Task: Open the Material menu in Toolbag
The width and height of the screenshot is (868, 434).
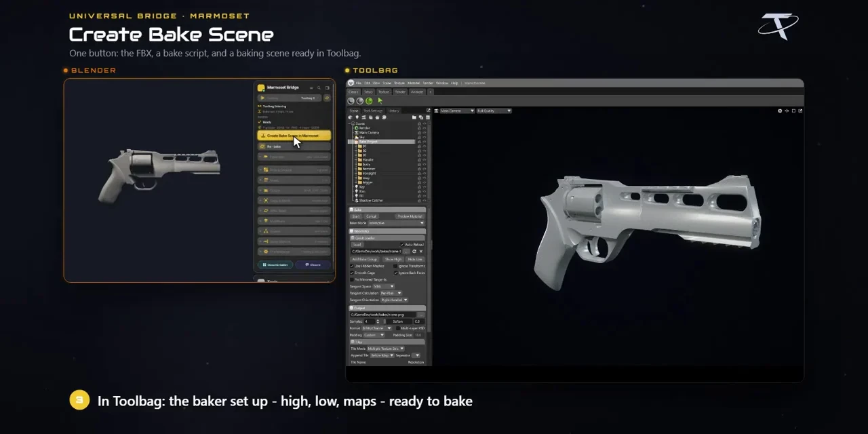Action: [414, 83]
